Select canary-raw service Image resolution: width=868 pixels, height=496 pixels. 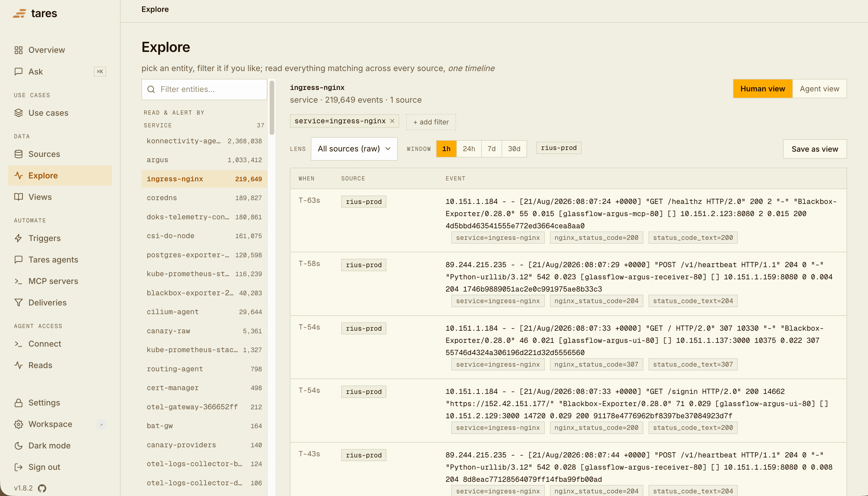204,331
